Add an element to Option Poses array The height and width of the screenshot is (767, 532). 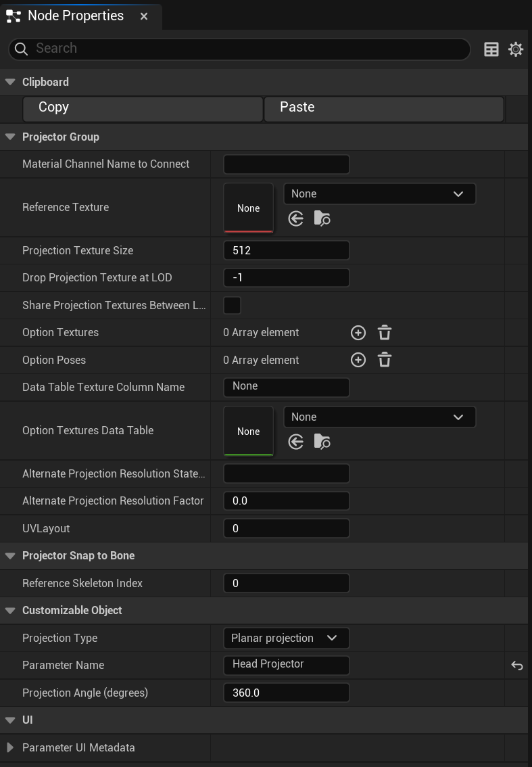coord(358,360)
